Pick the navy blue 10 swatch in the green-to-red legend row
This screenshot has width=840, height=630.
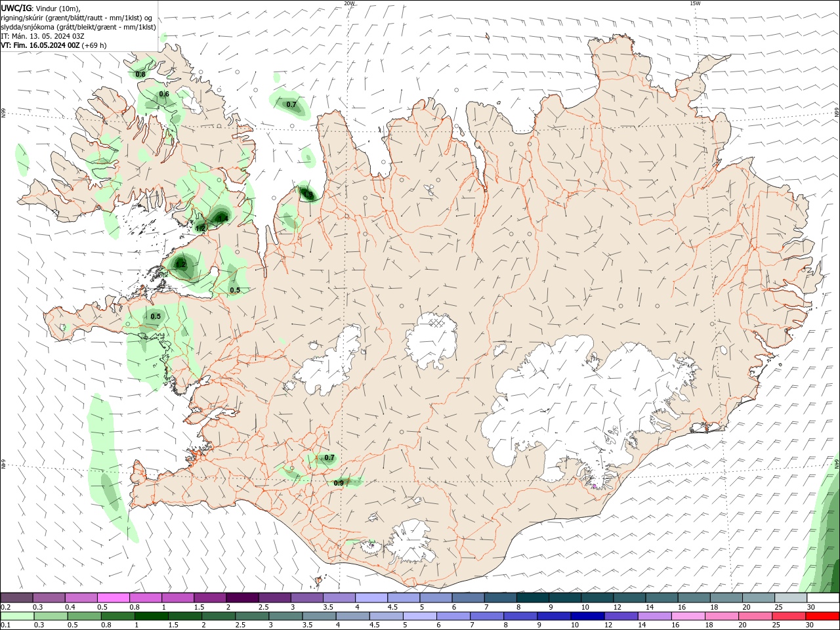pyautogui.click(x=586, y=616)
